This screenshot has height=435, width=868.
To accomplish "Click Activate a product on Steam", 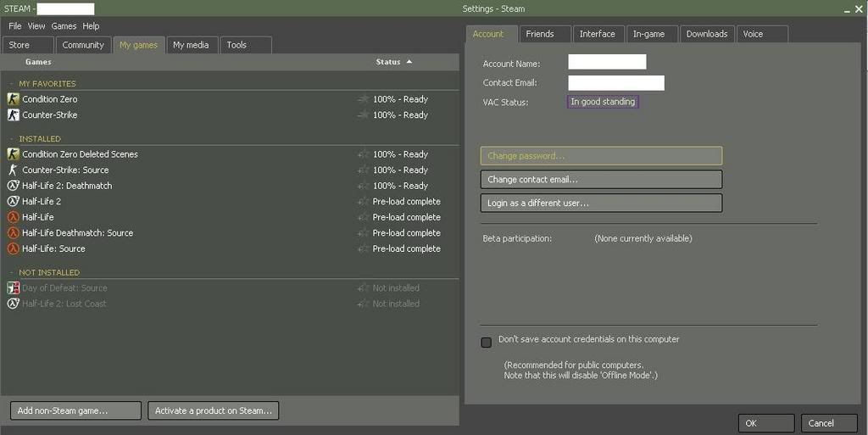I will click(x=213, y=410).
